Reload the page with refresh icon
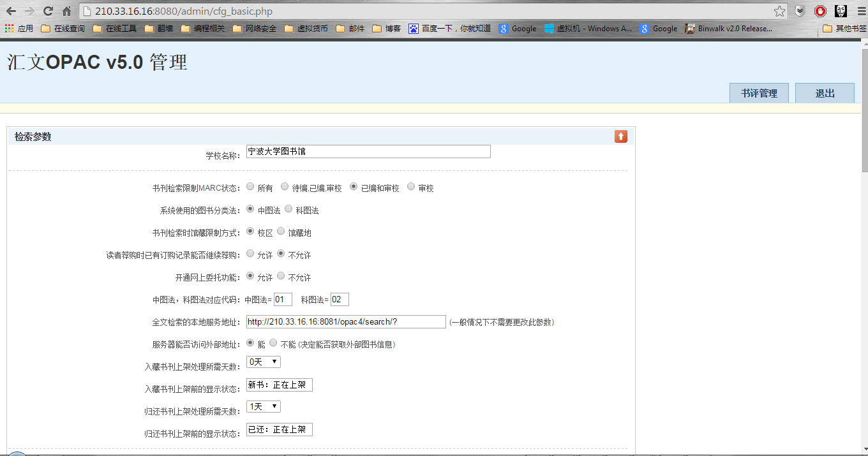The height and width of the screenshot is (456, 868). point(48,11)
